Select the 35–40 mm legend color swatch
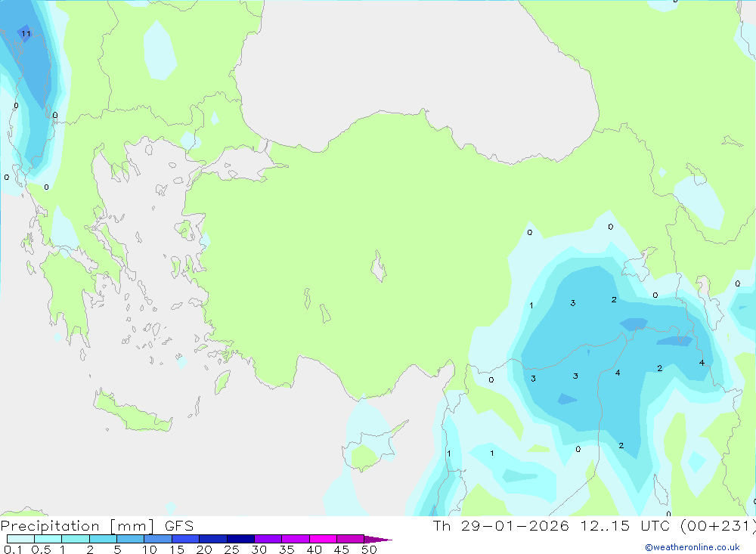756x554 pixels. (295, 539)
